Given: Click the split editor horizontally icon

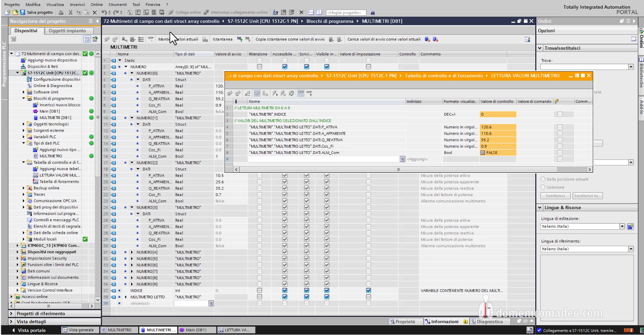Looking at the screenshot, I should pos(311,13).
